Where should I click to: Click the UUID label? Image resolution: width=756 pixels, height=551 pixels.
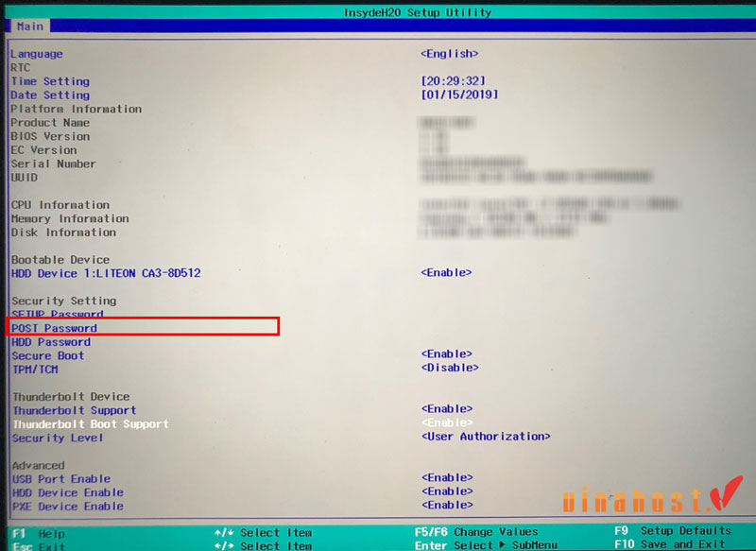pyautogui.click(x=25, y=178)
